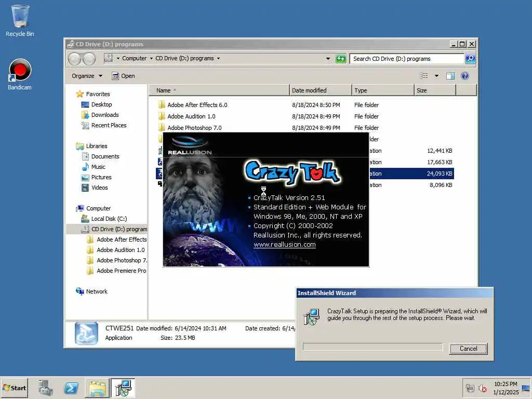Image resolution: width=532 pixels, height=399 pixels.
Task: Open the Organize dropdown menu
Action: [87, 76]
